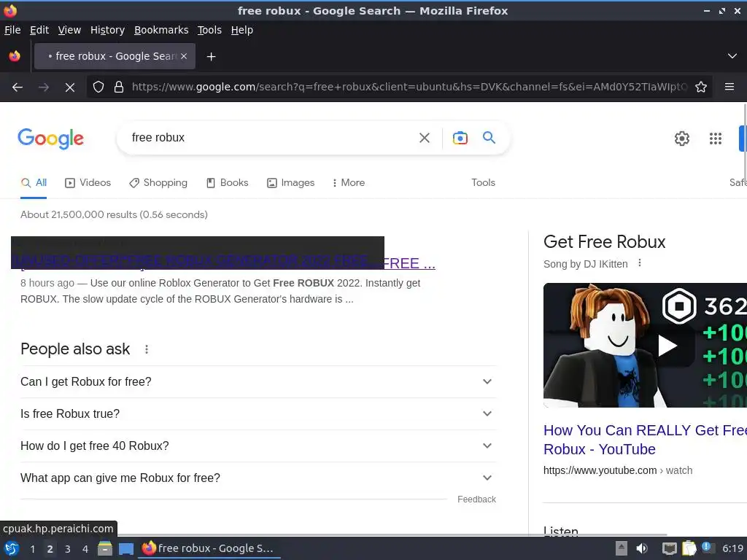747x560 pixels.
Task: Click the Feedback link
Action: click(x=476, y=499)
